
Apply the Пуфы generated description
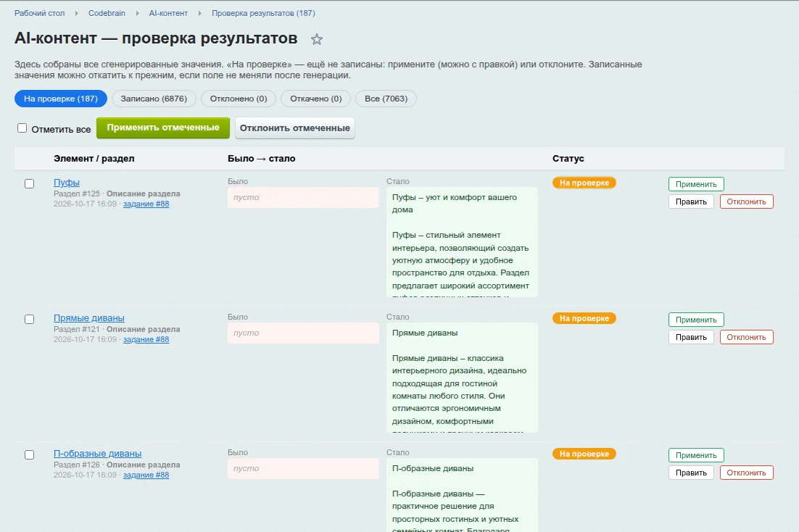tap(696, 184)
